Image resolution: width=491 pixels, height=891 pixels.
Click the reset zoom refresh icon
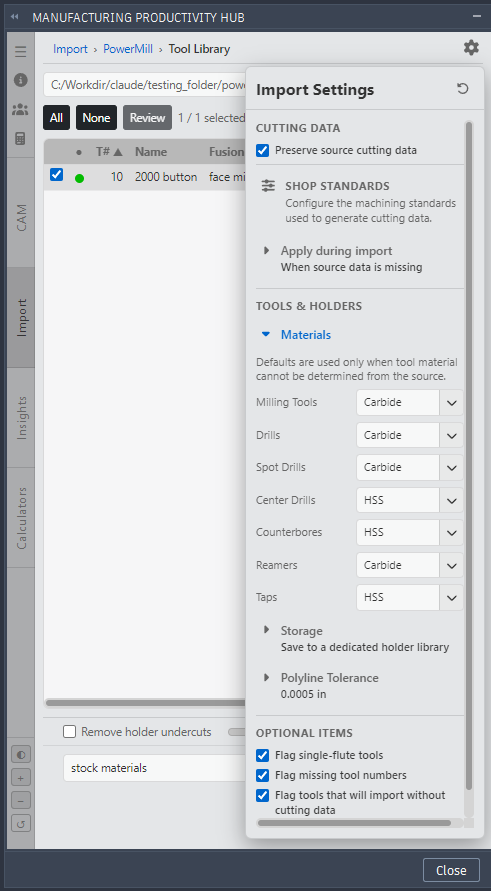click(x=21, y=823)
